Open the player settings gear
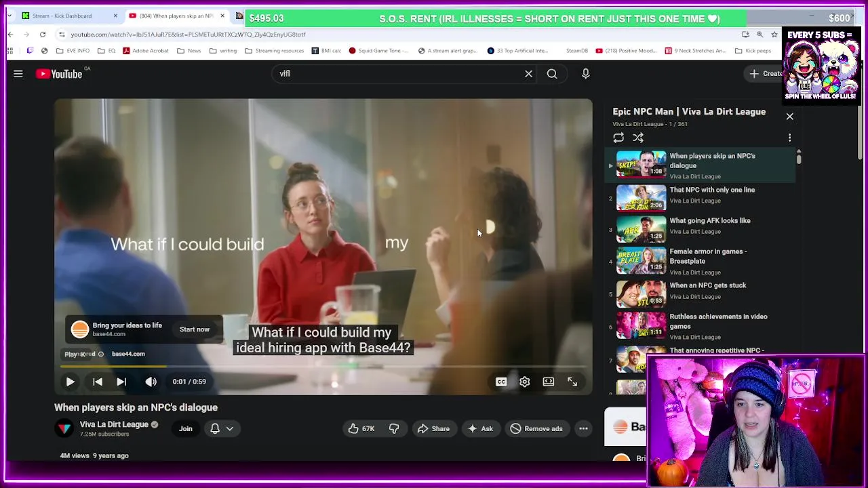 (x=525, y=382)
